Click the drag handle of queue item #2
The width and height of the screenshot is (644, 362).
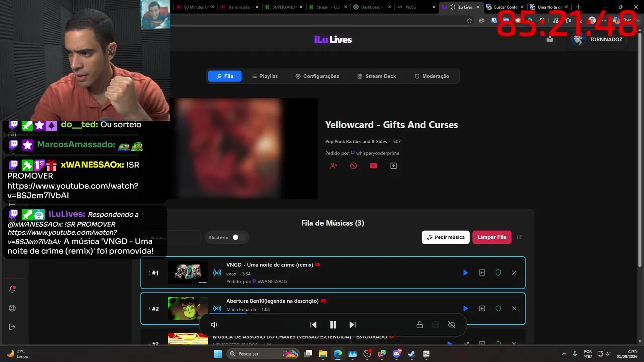pos(149,309)
